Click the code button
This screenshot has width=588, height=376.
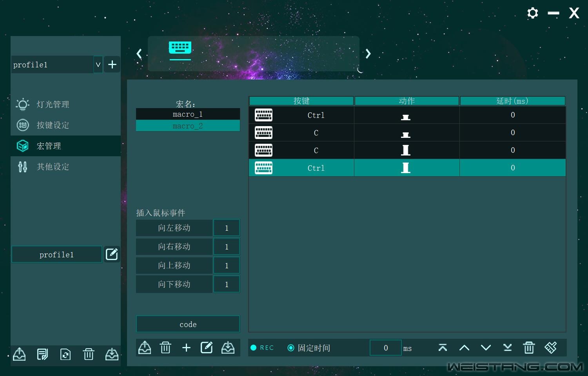pyautogui.click(x=188, y=324)
